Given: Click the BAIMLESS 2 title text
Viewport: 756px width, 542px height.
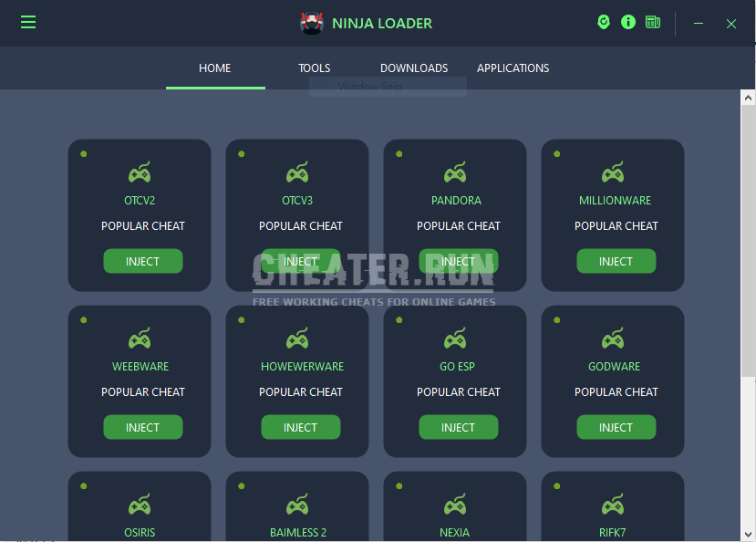Looking at the screenshot, I should pyautogui.click(x=298, y=532).
